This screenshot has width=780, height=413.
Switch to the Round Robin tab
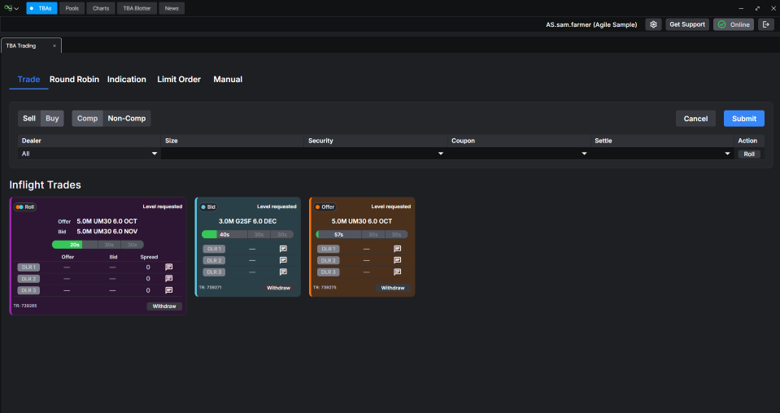[x=74, y=79]
